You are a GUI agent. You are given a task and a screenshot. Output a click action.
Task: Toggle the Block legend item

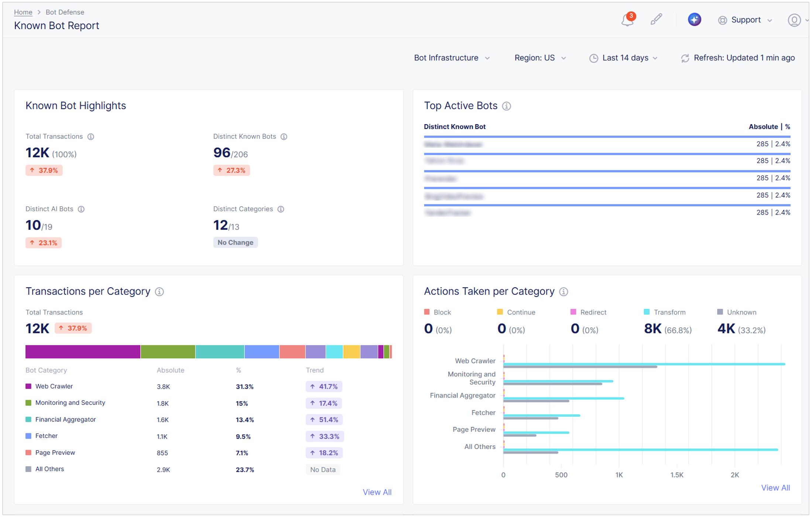[x=438, y=312]
